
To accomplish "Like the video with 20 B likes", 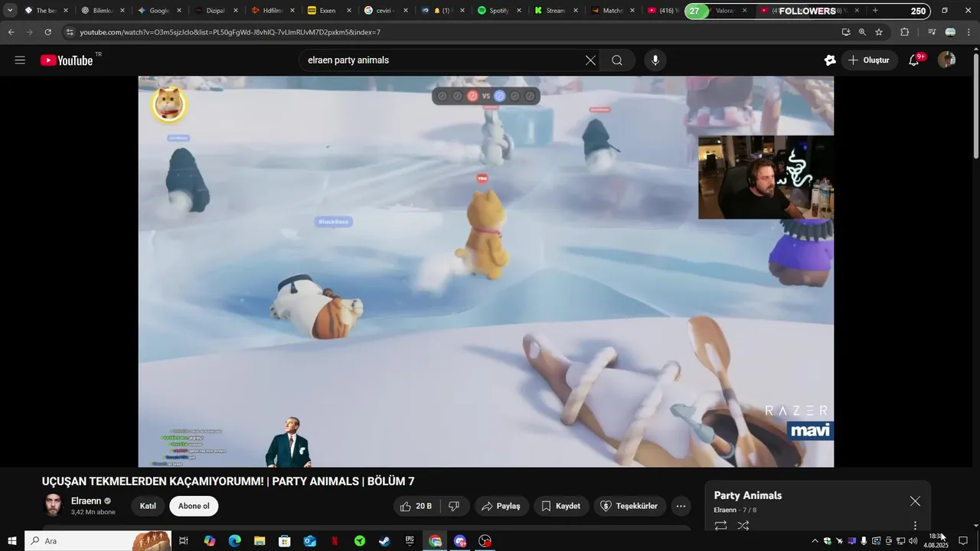I will coord(416,506).
